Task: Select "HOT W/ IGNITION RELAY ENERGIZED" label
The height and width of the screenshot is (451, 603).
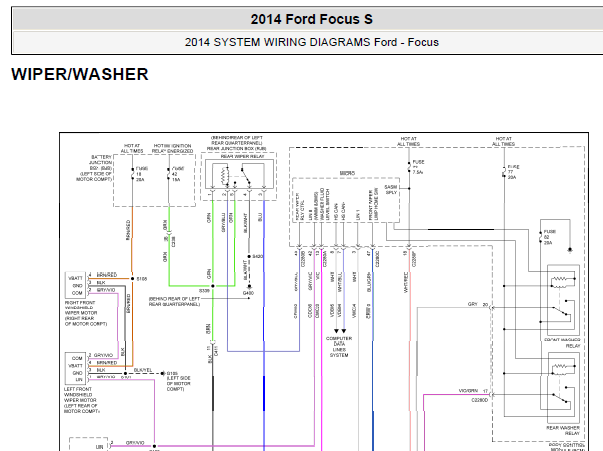Action: 172,148
